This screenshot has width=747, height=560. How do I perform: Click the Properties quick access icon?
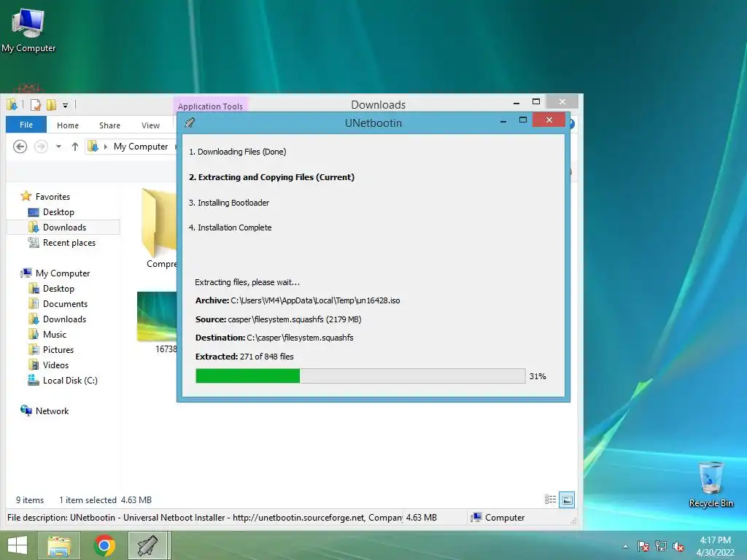pos(35,104)
